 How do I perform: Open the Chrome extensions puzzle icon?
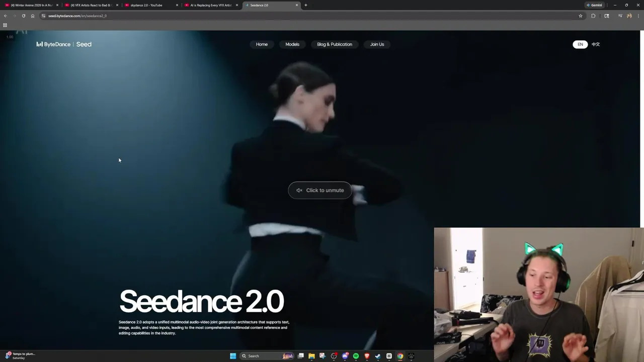coord(593,16)
